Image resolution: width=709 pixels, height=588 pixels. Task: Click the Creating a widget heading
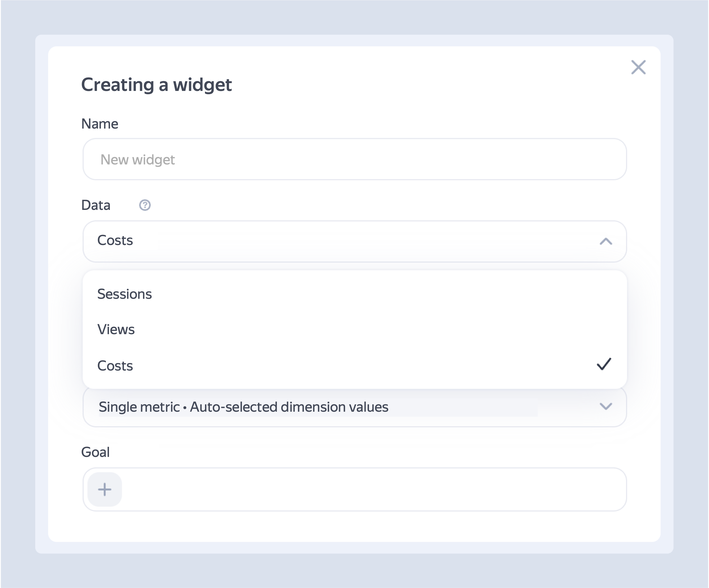click(x=156, y=85)
